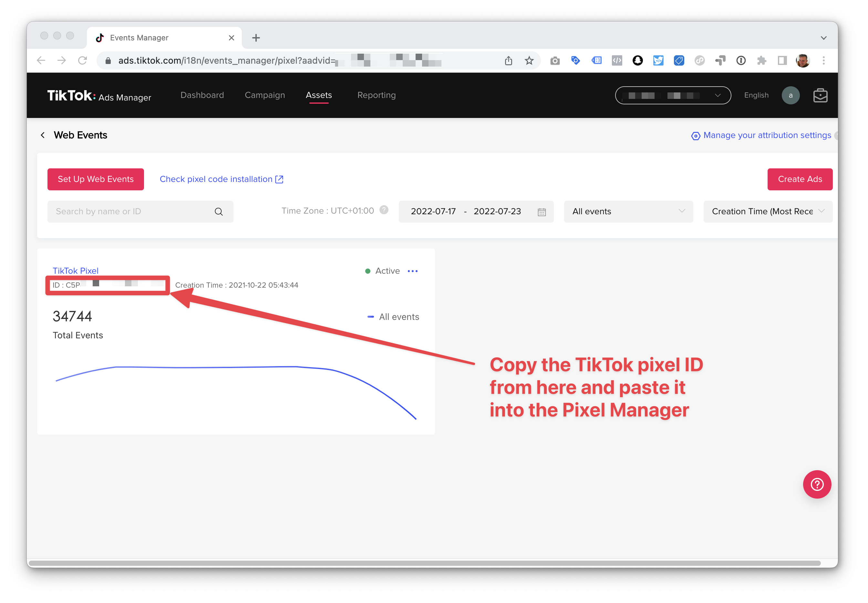Expand the Creation Time sort dropdown
868x603 pixels.
click(768, 212)
